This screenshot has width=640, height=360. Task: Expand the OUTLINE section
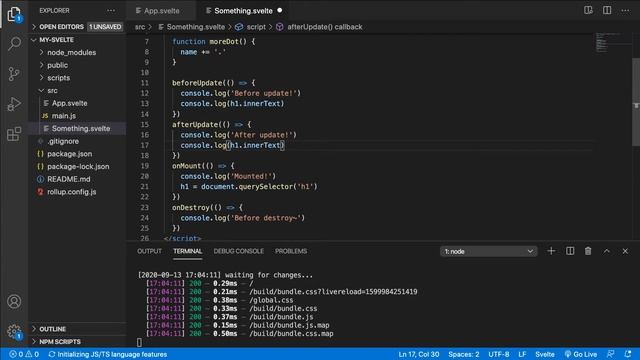[x=78, y=329]
